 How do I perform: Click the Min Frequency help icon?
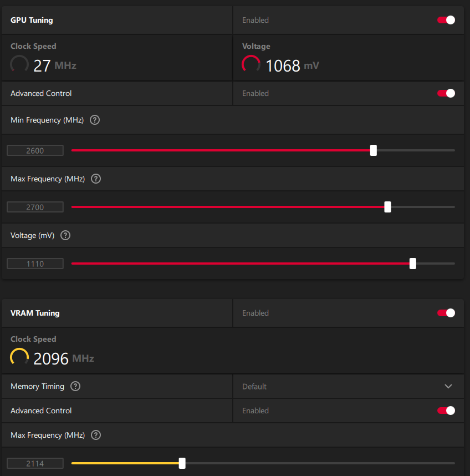[95, 120]
